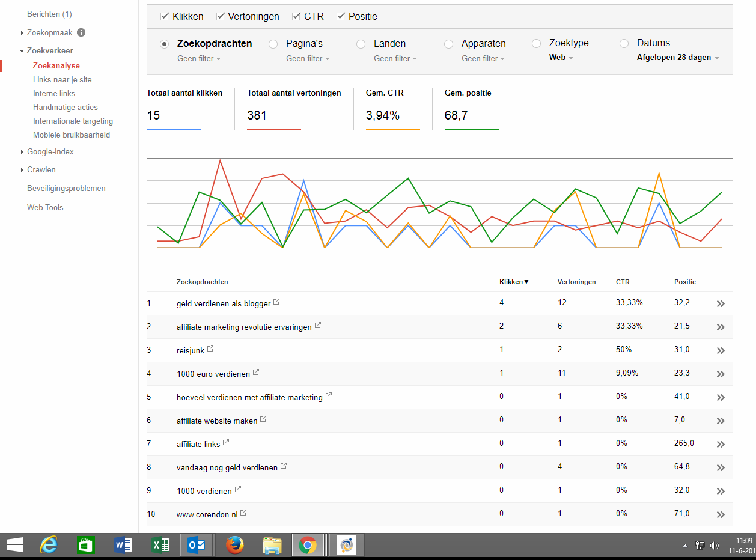Viewport: 756px width, 560px height.
Task: Open 'Mobiele bruikbaarheid' in sidebar
Action: (72, 135)
